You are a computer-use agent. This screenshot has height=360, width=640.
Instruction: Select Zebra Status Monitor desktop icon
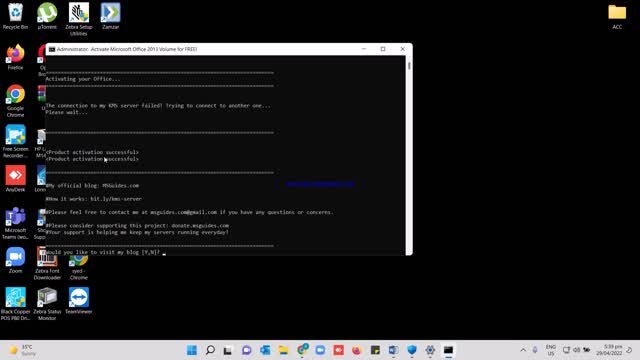click(x=47, y=304)
